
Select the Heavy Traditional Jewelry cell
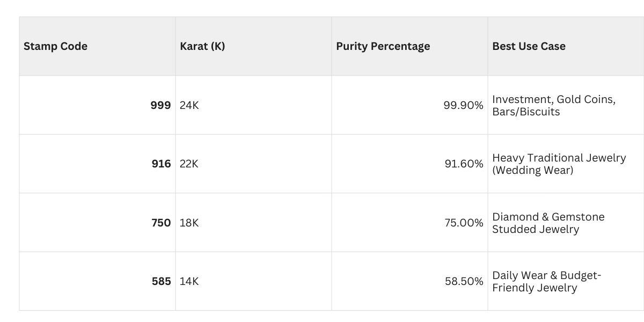point(559,164)
